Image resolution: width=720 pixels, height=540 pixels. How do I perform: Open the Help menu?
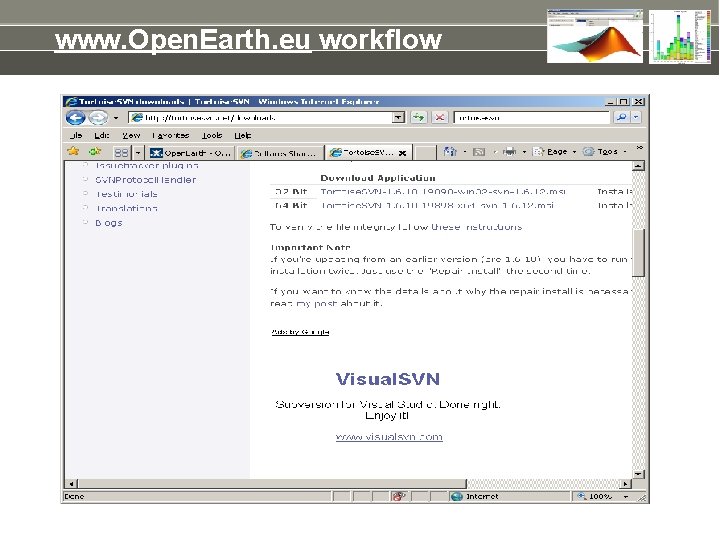[x=242, y=135]
